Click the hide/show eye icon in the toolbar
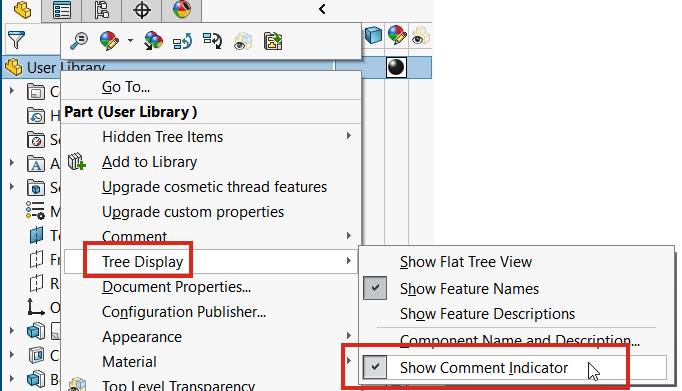Image resolution: width=682 pixels, height=391 pixels. tap(243, 41)
